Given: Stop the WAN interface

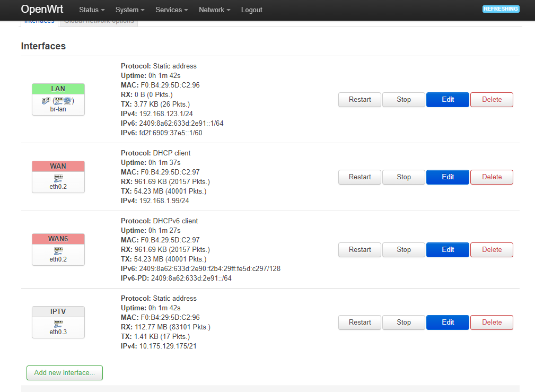Looking at the screenshot, I should point(404,177).
